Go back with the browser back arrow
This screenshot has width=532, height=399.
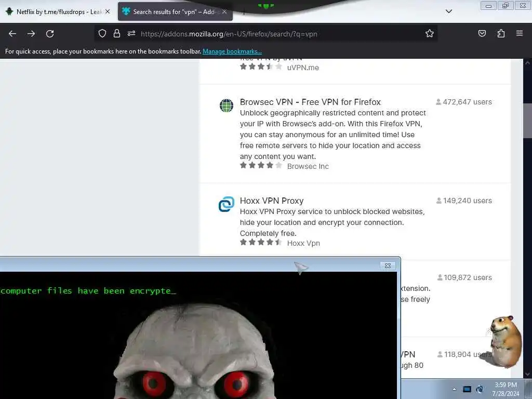tap(12, 34)
